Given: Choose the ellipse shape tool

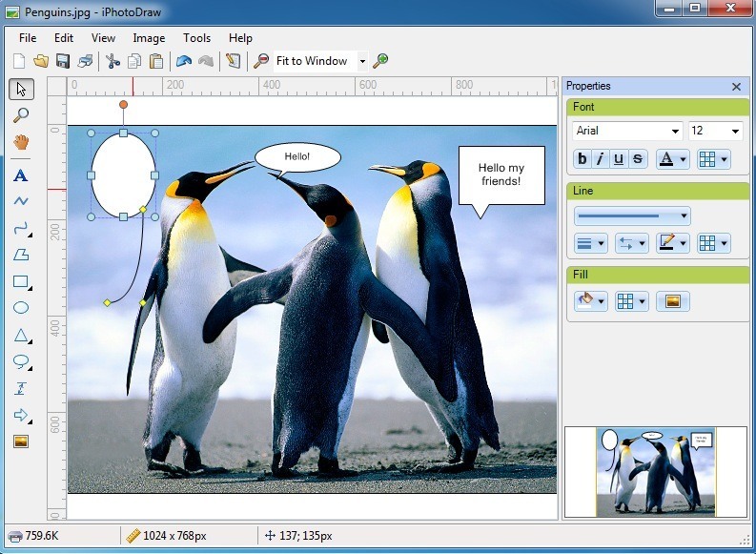Looking at the screenshot, I should click(x=21, y=308).
